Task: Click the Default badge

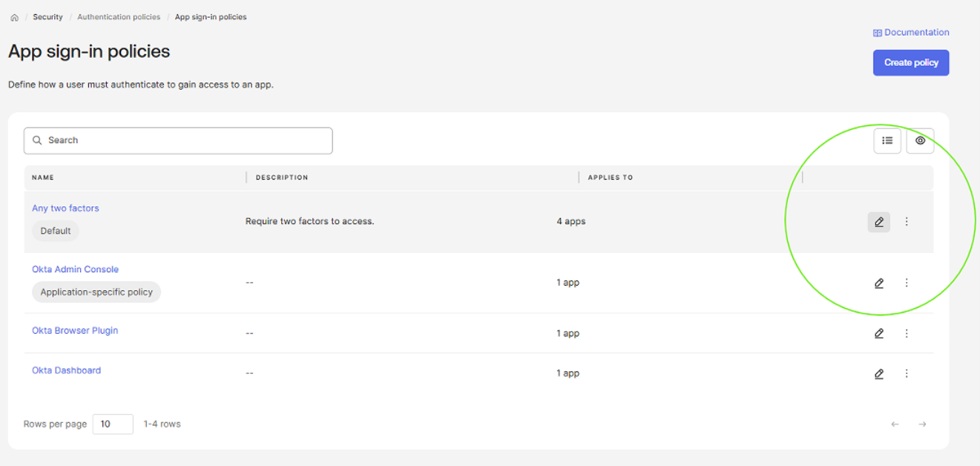Action: tap(56, 231)
